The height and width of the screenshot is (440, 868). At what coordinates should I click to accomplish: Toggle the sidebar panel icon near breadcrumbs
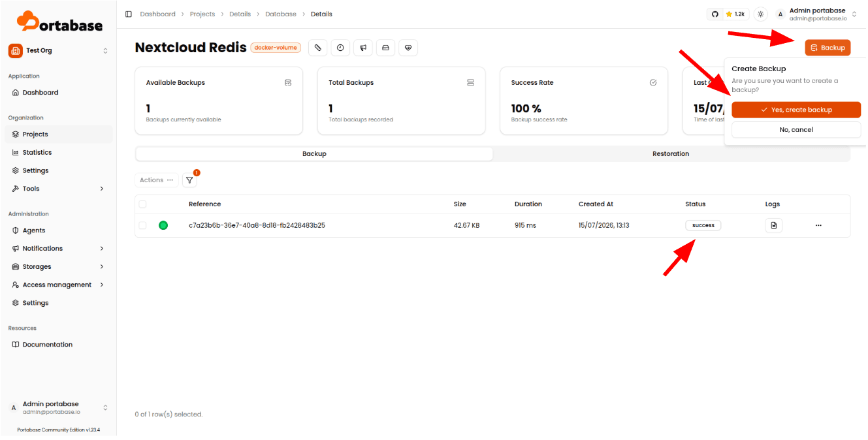[x=129, y=14]
